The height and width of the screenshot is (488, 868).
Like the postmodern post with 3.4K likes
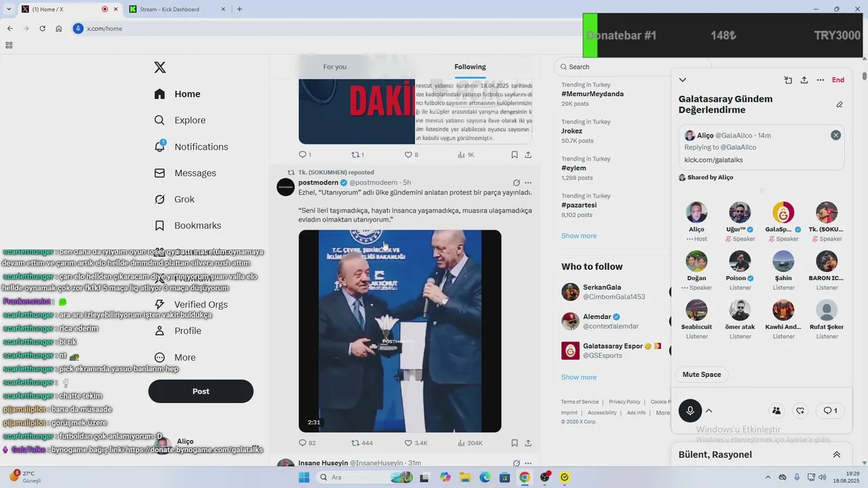pyautogui.click(x=416, y=443)
